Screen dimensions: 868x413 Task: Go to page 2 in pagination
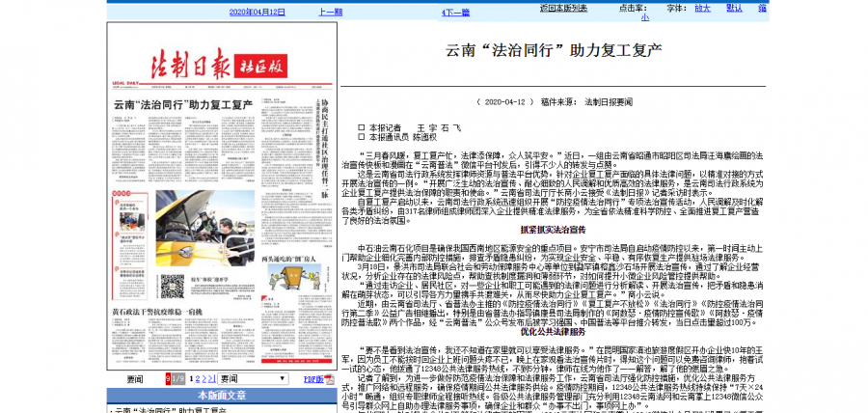coord(198,379)
